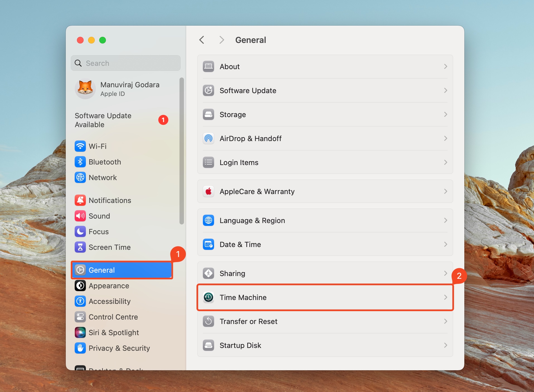
Task: Click chevron on Time Machine row
Action: pos(445,297)
